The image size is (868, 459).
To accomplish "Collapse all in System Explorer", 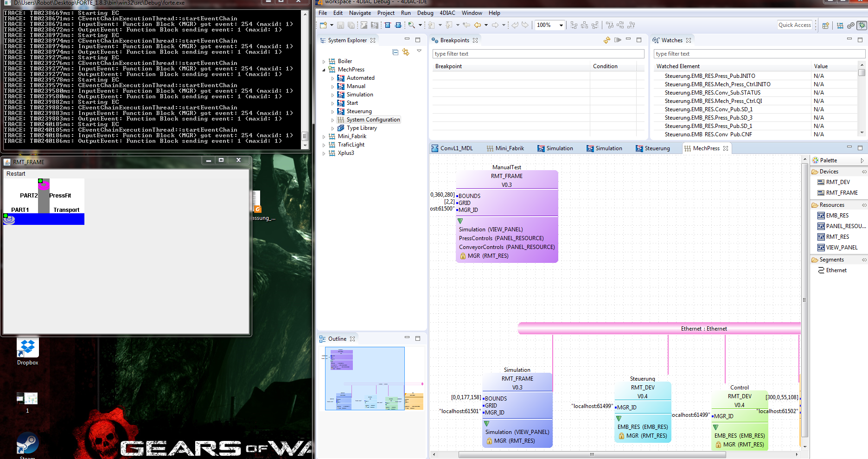I will [395, 52].
